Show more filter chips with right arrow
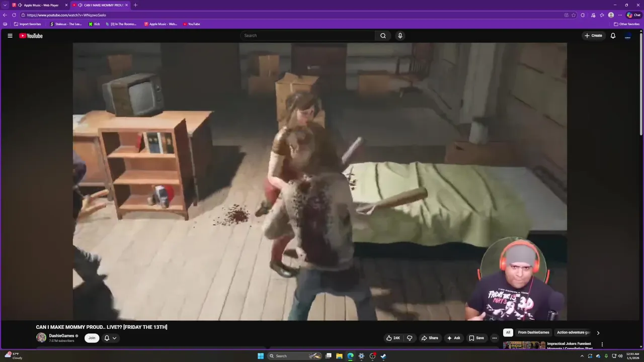Screen dimensions: 644x362 pyautogui.click(x=598, y=333)
